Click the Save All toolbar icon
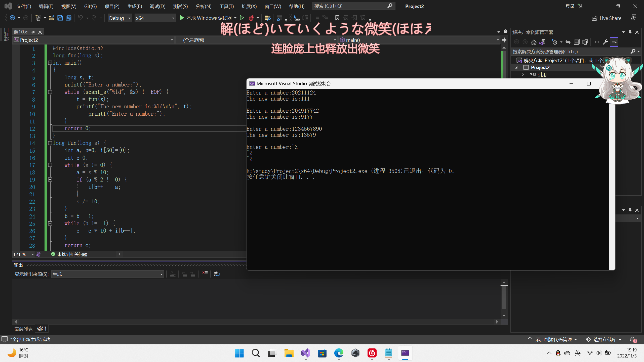Viewport: 644px width, 362px height. (x=68, y=18)
